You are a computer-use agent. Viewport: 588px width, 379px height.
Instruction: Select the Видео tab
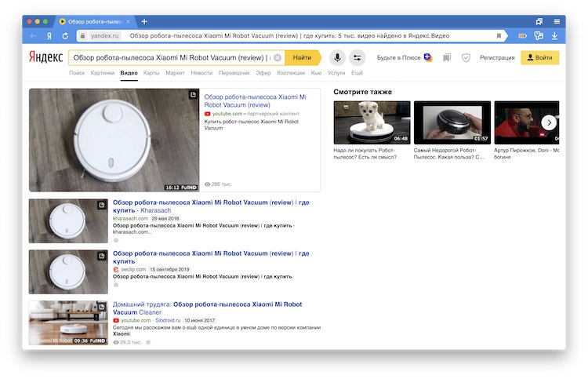click(x=129, y=73)
